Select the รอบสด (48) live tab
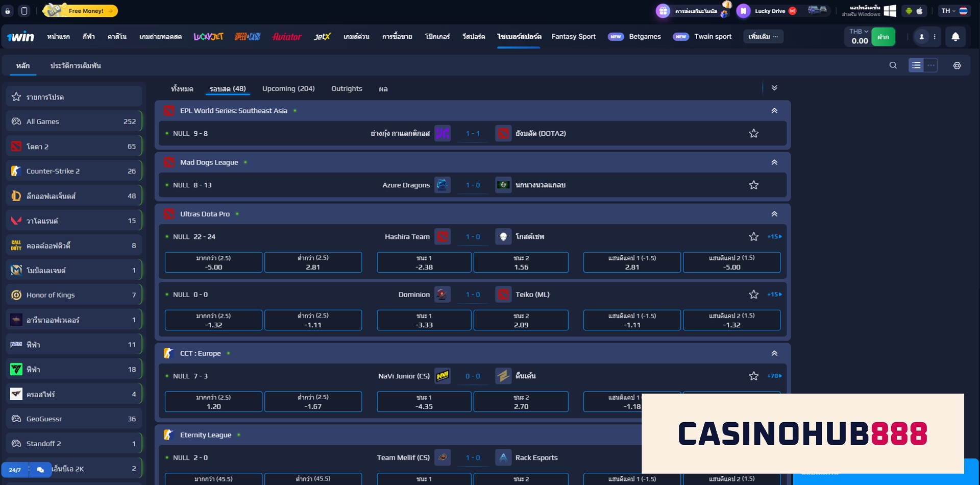Viewport: 980px width, 485px height. (x=228, y=89)
